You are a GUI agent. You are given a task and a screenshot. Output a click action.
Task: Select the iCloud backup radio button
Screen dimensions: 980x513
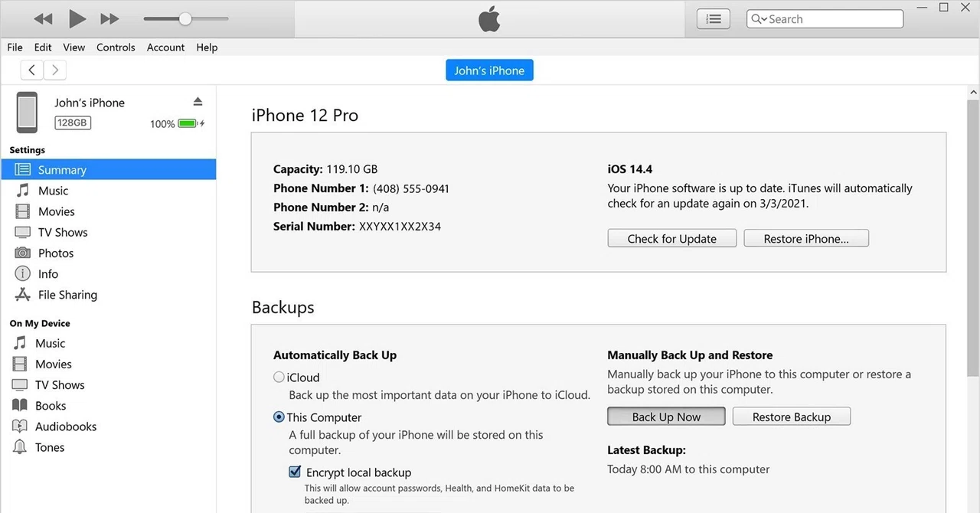279,377
